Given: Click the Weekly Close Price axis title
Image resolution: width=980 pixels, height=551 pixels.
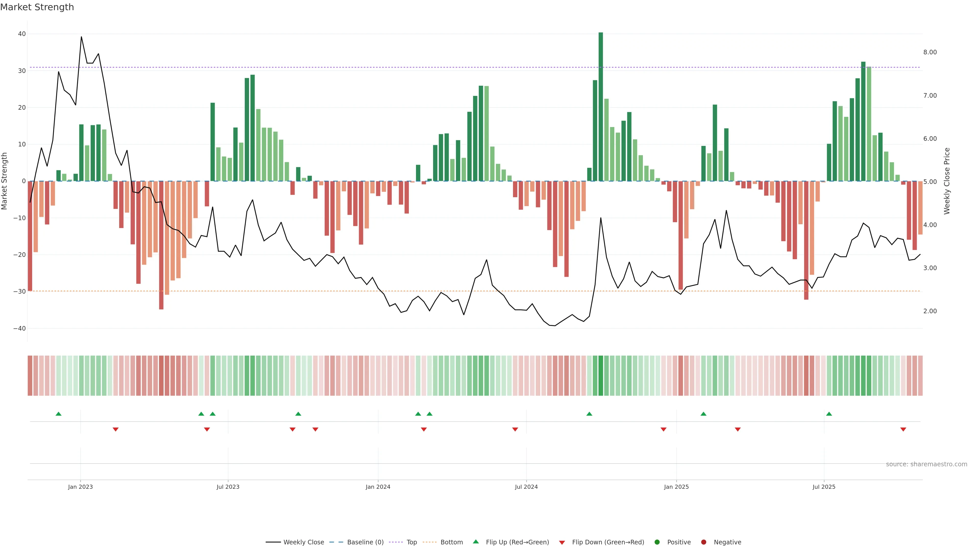Looking at the screenshot, I should coord(947,181).
